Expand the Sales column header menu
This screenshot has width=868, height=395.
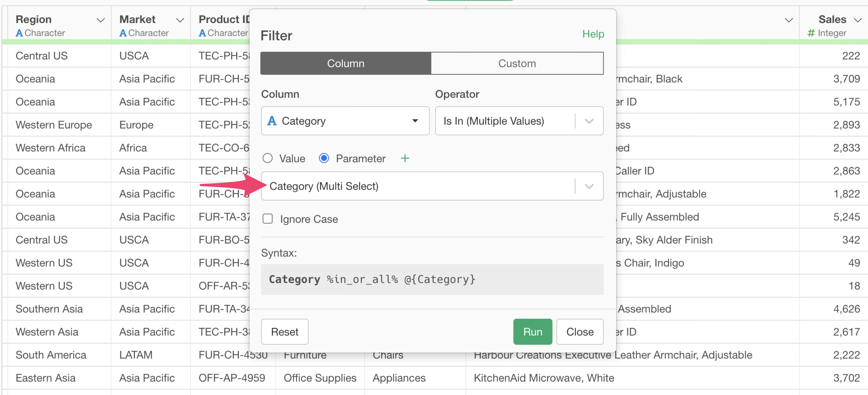pyautogui.click(x=858, y=20)
